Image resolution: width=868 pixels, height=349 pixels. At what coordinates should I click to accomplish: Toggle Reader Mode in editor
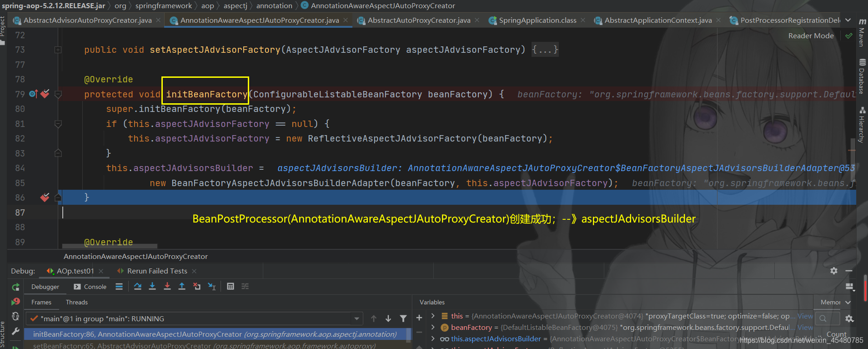811,35
